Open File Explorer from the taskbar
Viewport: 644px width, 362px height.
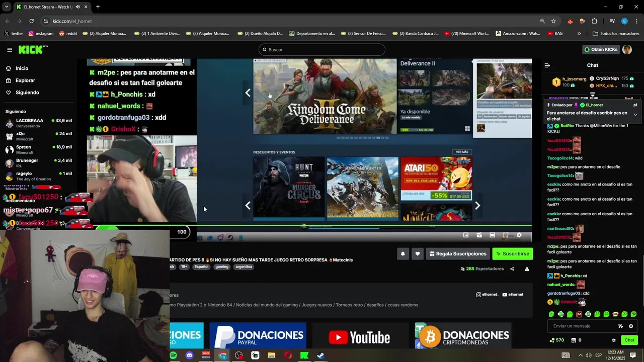tap(272, 355)
